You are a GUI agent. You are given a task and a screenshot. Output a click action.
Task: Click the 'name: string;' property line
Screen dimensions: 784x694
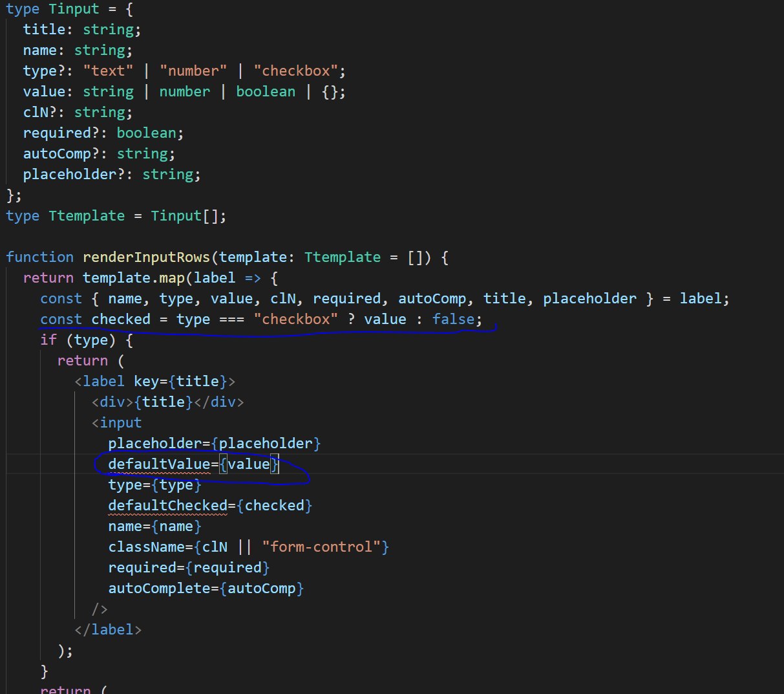[78, 50]
